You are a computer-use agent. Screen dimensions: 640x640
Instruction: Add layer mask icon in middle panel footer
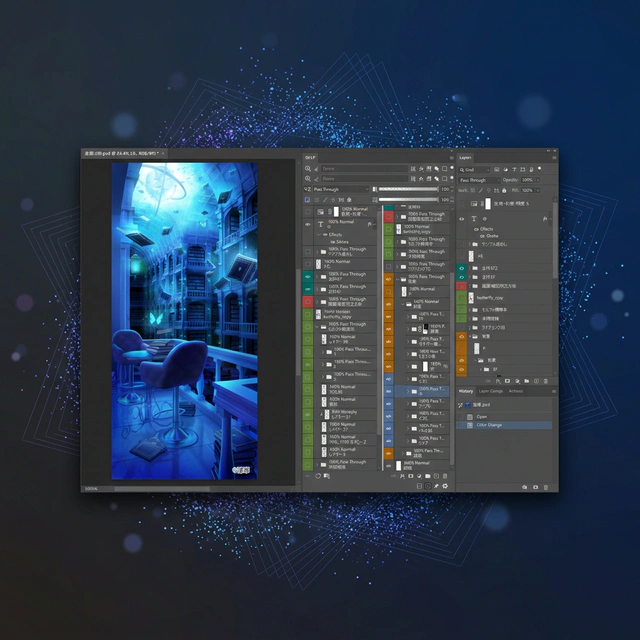pyautogui.click(x=411, y=476)
